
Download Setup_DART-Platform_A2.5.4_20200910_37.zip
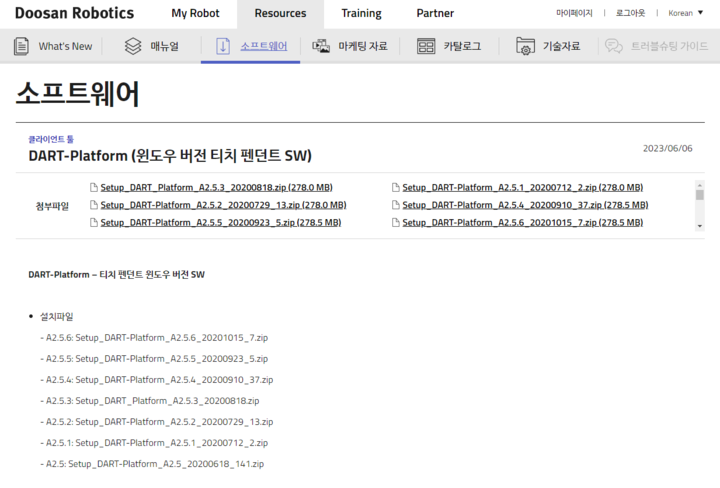point(525,205)
